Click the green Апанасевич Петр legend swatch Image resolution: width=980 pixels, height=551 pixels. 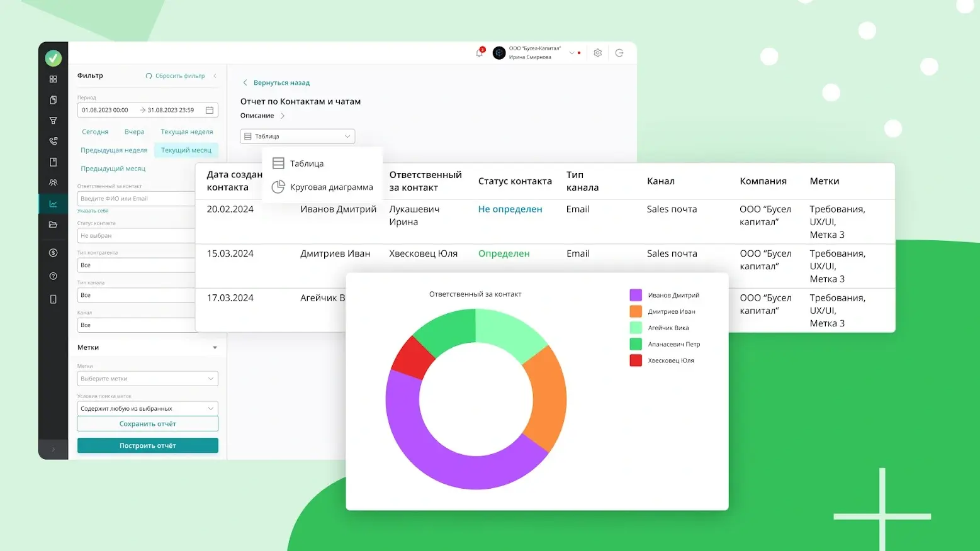click(636, 344)
